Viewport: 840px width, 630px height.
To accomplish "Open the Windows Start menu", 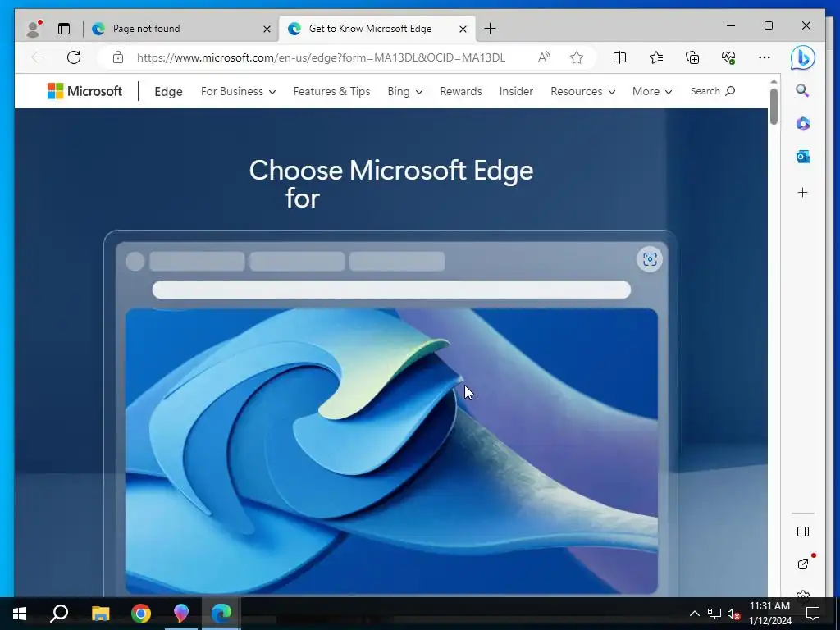I will 20,614.
